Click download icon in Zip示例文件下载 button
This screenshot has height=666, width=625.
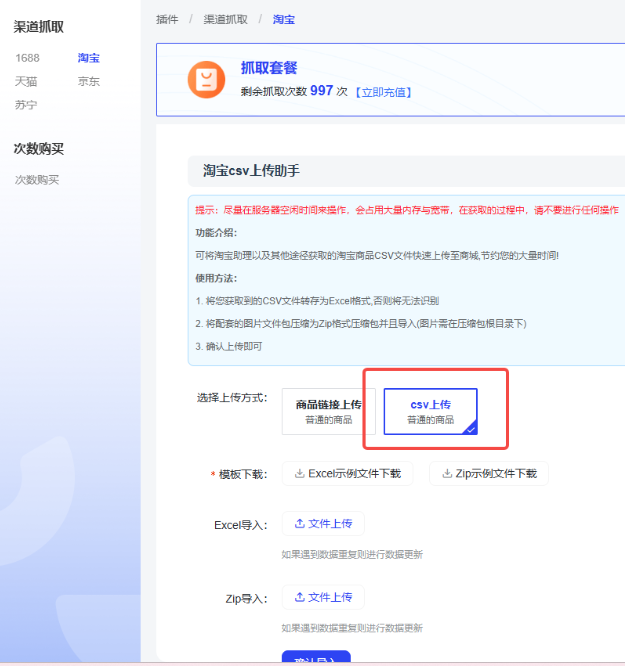coord(446,474)
